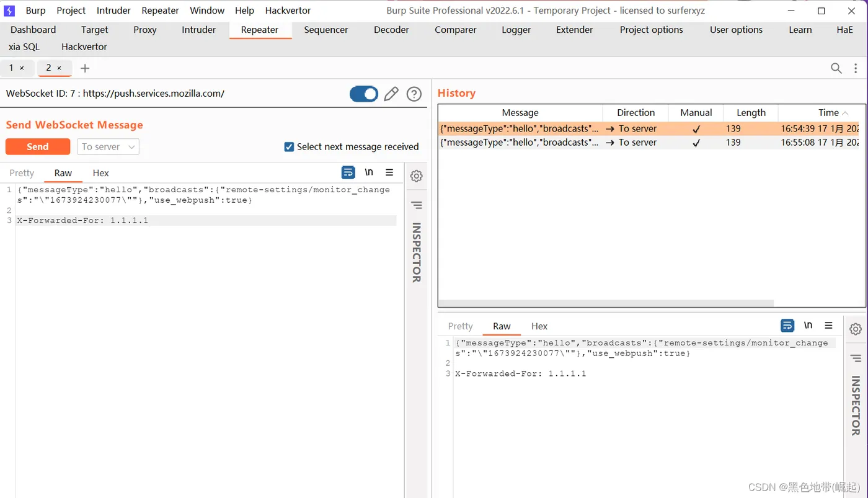This screenshot has width=868, height=498.
Task: Uncheck Select next message received
Action: 289,147
